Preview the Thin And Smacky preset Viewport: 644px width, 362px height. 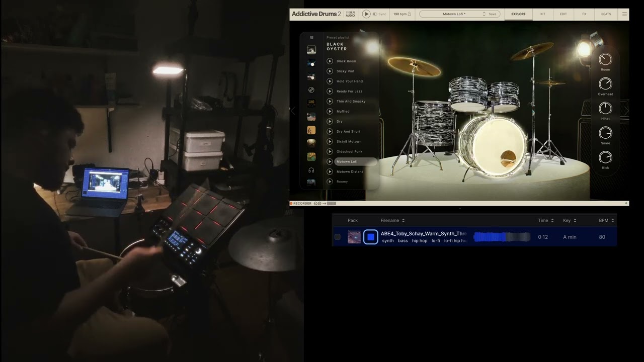click(330, 101)
